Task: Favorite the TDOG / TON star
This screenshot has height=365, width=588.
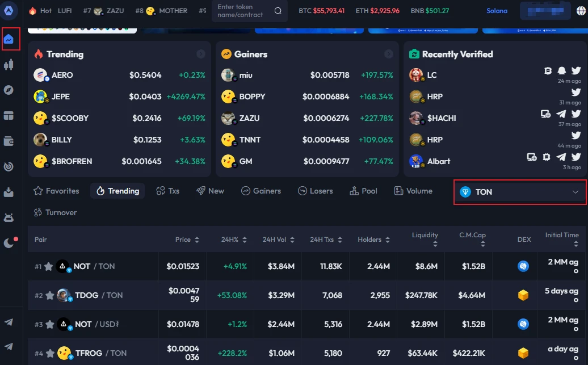Action: pyautogui.click(x=50, y=296)
